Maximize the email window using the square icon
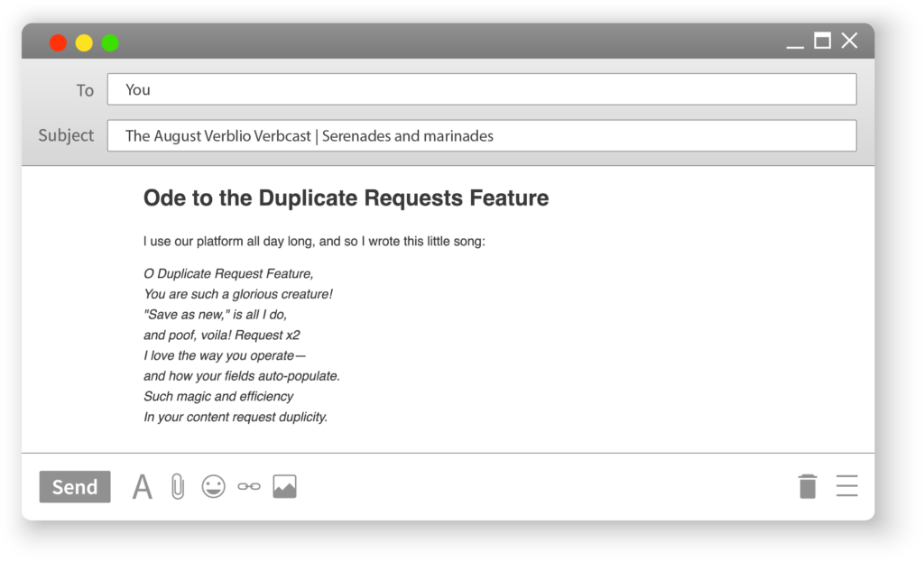Screen dimensions: 924x561 [822, 41]
